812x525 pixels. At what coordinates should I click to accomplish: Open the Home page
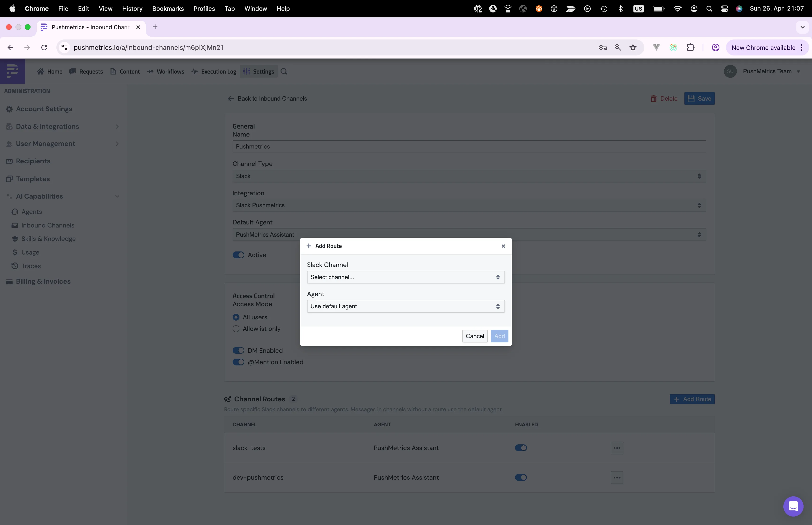(50, 71)
